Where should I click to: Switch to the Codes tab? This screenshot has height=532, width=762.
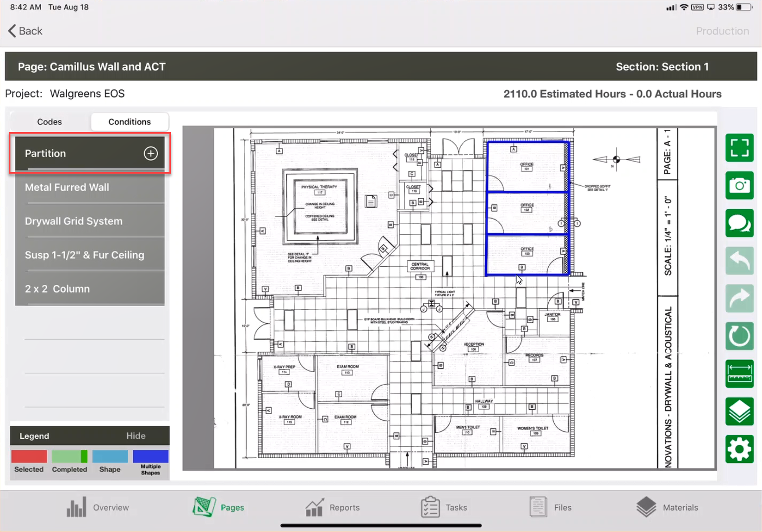coord(49,122)
